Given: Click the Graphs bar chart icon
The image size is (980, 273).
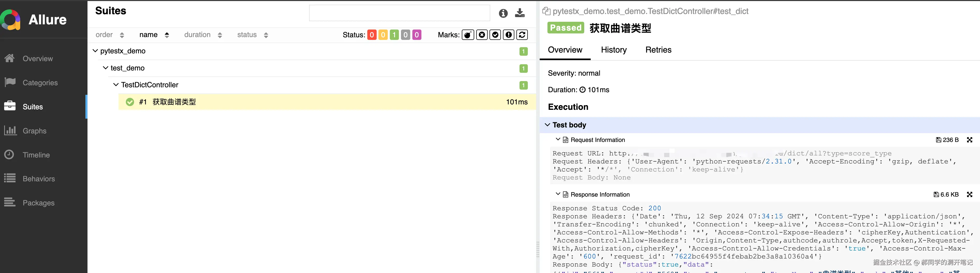Looking at the screenshot, I should [10, 130].
